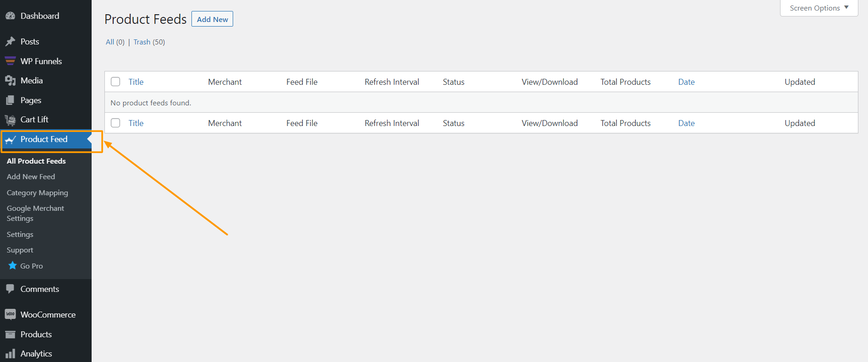Open Google Merchant Settings submenu item

[x=35, y=213]
